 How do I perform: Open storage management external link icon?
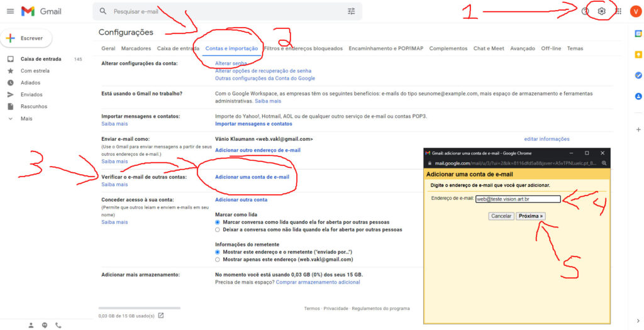pos(160,316)
